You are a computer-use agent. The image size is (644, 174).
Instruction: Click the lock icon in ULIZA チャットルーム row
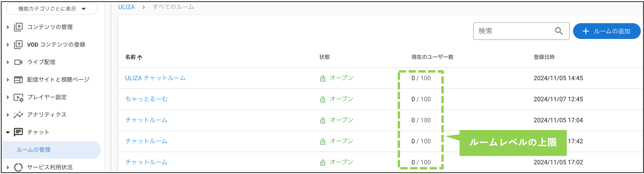pos(323,78)
